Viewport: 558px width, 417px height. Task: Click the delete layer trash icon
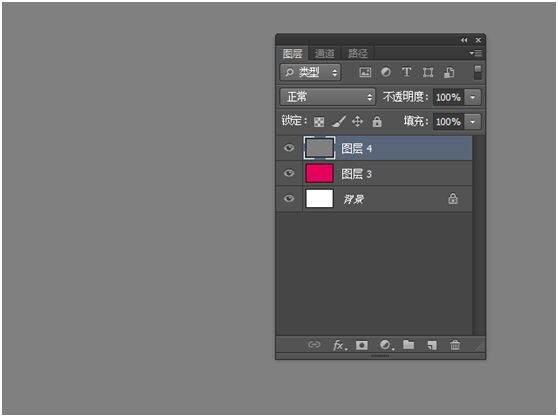455,345
